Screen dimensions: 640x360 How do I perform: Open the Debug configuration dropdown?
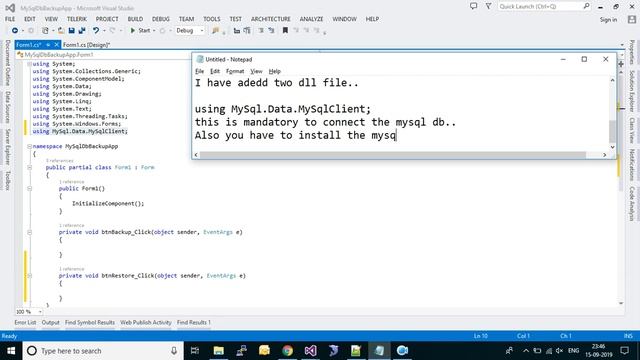pos(190,31)
